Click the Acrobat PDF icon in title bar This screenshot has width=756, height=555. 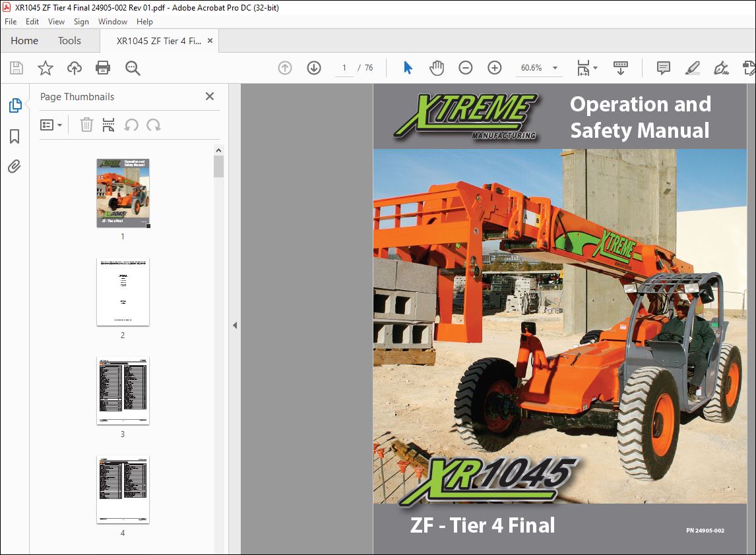point(7,7)
